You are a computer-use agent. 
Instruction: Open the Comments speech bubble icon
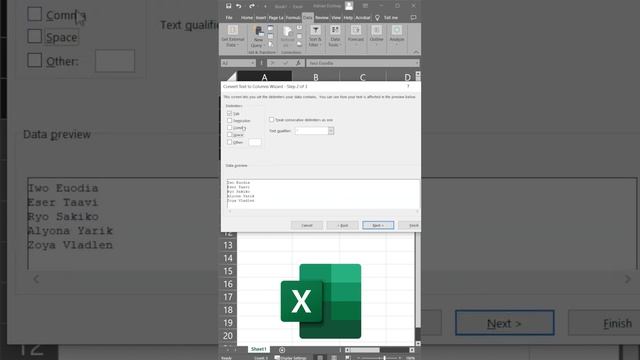pyautogui.click(x=413, y=18)
